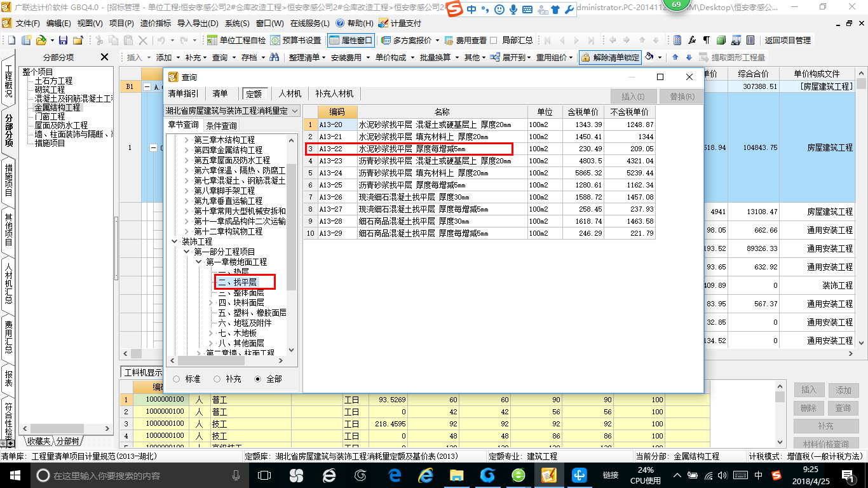868x488 pixels.
Task: Select row A13-26 现浇细石混凝土找平层
Action: click(479, 197)
